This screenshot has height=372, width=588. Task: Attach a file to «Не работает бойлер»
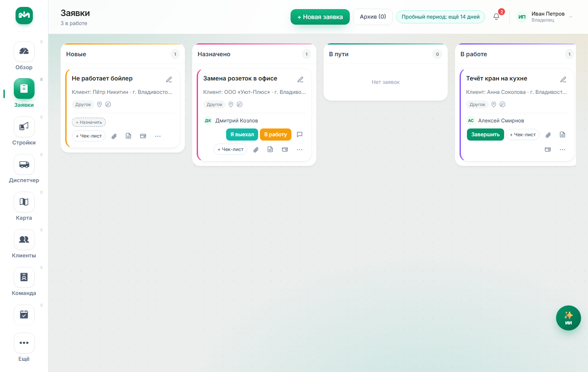pos(114,136)
